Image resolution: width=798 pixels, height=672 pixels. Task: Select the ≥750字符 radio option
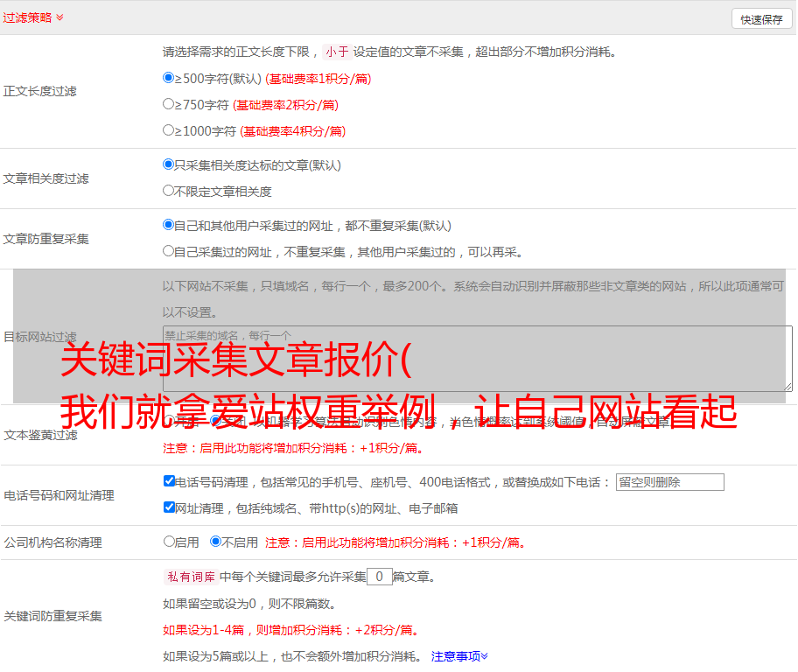pos(168,104)
